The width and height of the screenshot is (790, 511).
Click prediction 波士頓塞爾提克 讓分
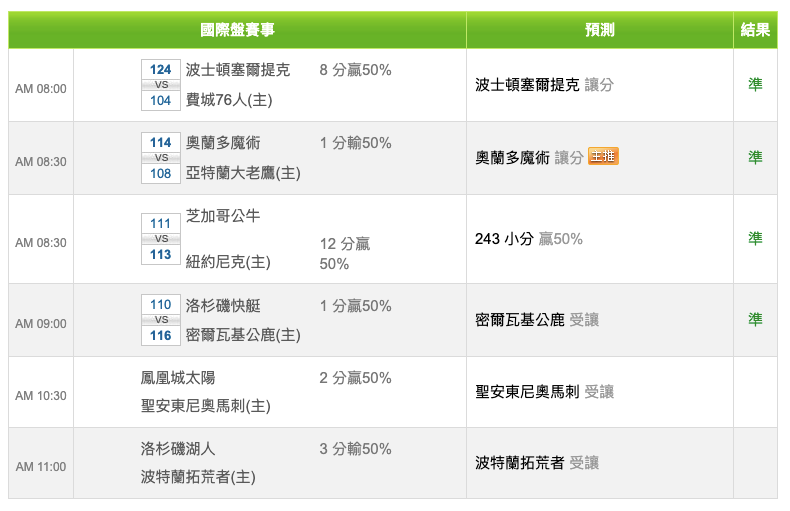tap(544, 85)
